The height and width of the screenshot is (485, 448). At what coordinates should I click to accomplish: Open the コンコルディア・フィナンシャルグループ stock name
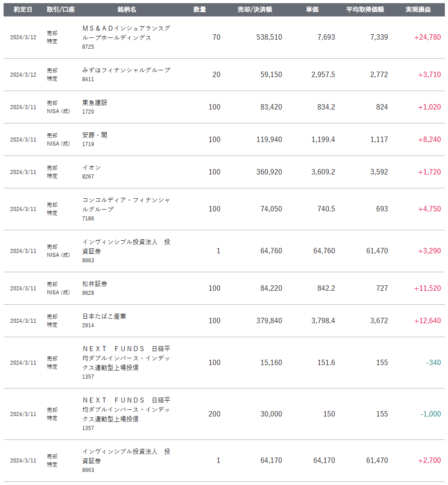click(126, 205)
